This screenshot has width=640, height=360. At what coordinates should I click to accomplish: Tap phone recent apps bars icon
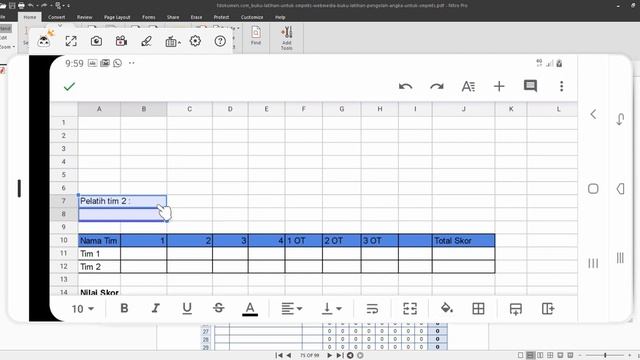(593, 263)
